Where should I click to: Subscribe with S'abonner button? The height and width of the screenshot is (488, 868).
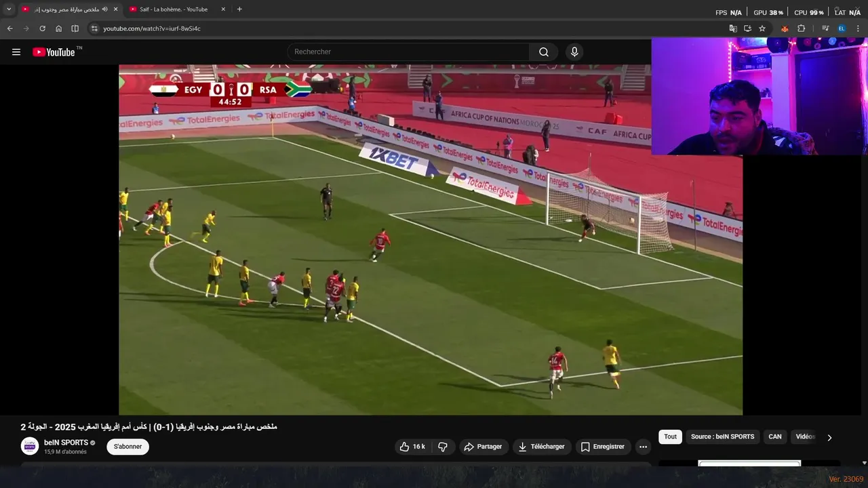127,447
